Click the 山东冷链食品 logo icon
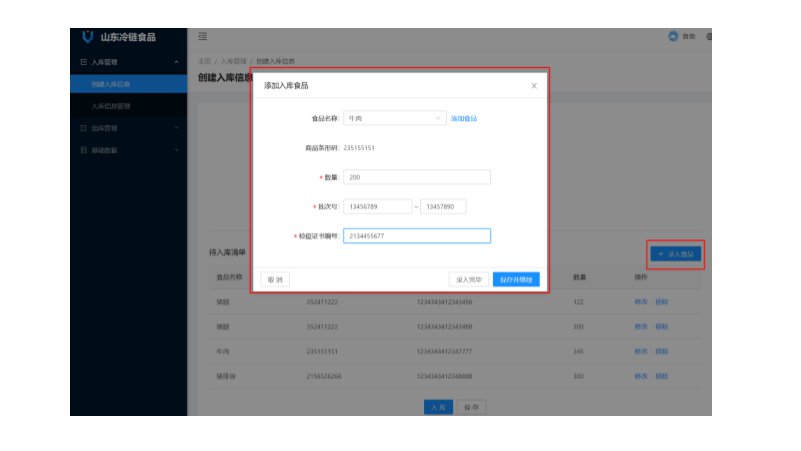Screen dimensions: 801x451 [x=87, y=37]
